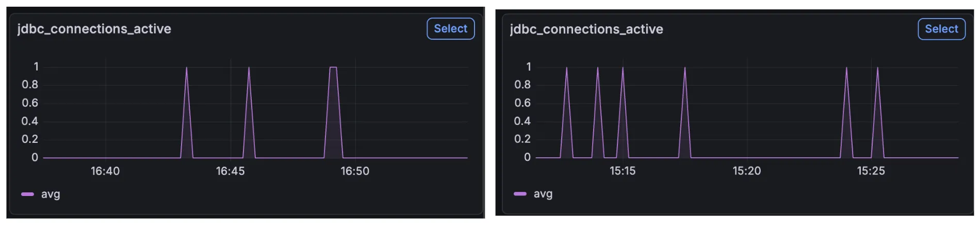Click 15:20 time label on right chart axis
The image size is (980, 229).
(x=746, y=171)
